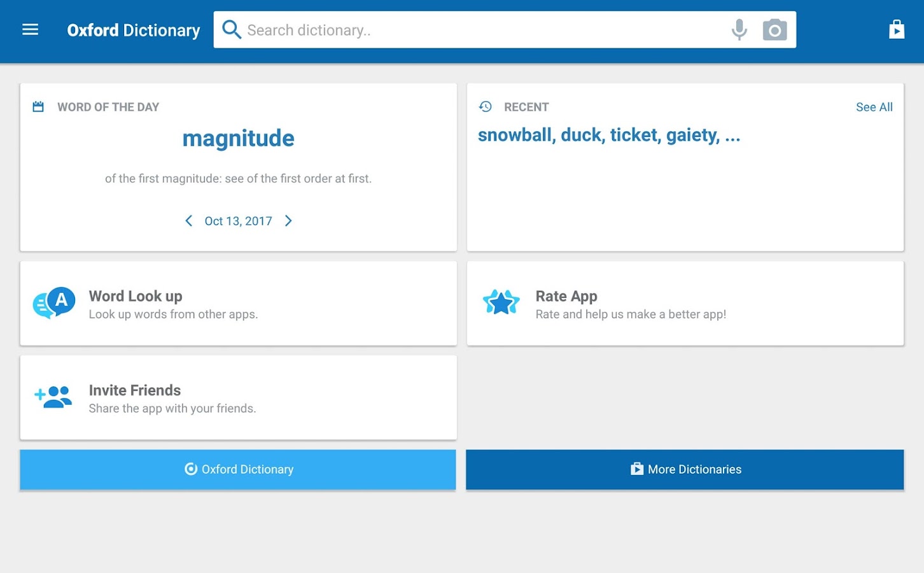Click the Oct 13, 2017 date

238,221
